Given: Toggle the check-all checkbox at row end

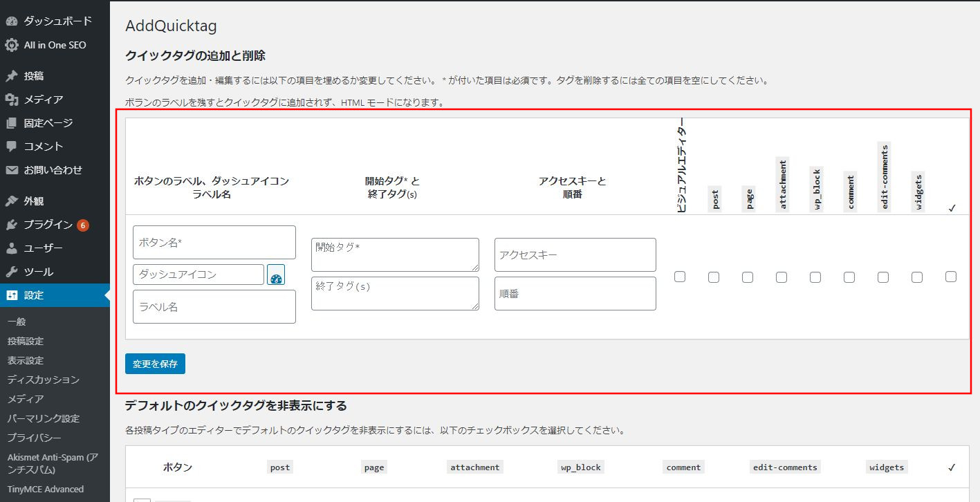Looking at the screenshot, I should pos(951,277).
